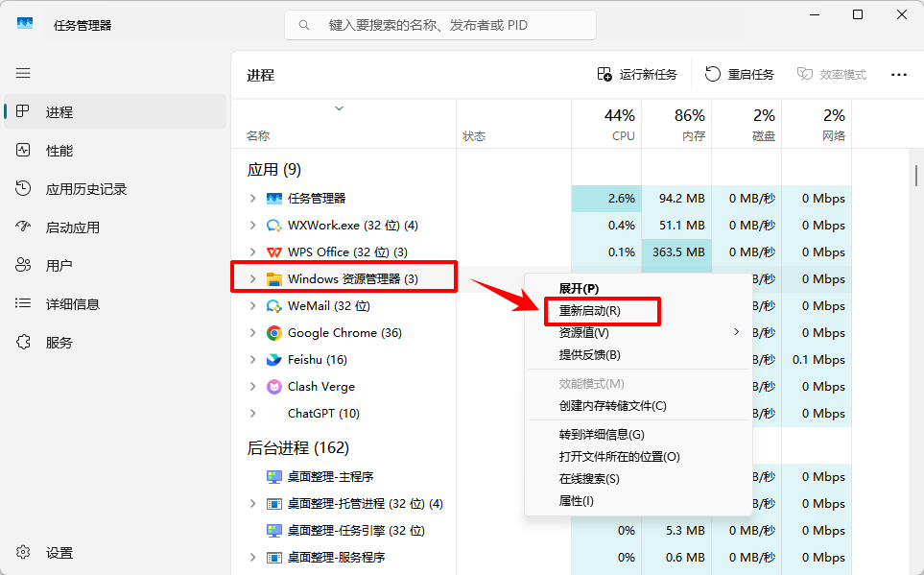
Task: Expand the Clash Verge process group
Action: coord(252,386)
